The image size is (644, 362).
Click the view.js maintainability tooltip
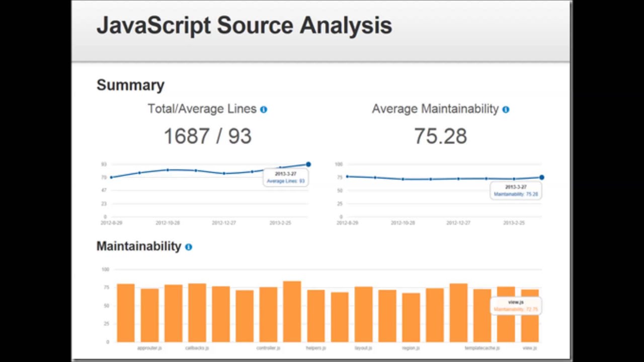click(x=516, y=306)
